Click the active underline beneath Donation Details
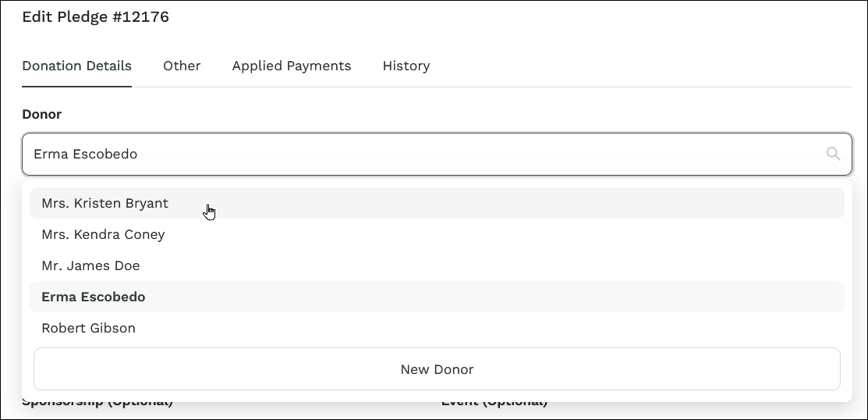The image size is (868, 420). point(76,86)
